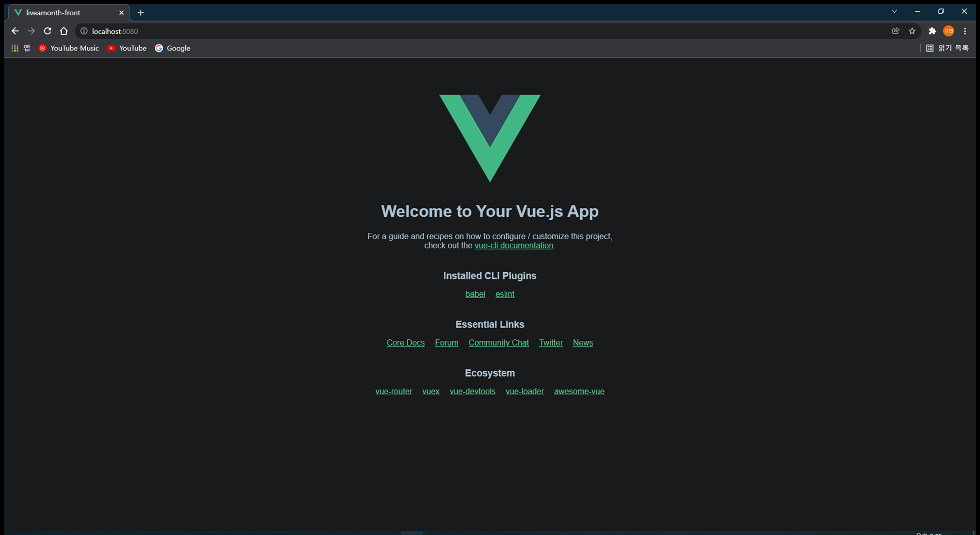Open the vuex link
Viewport: 980px width, 535px height.
[x=431, y=391]
